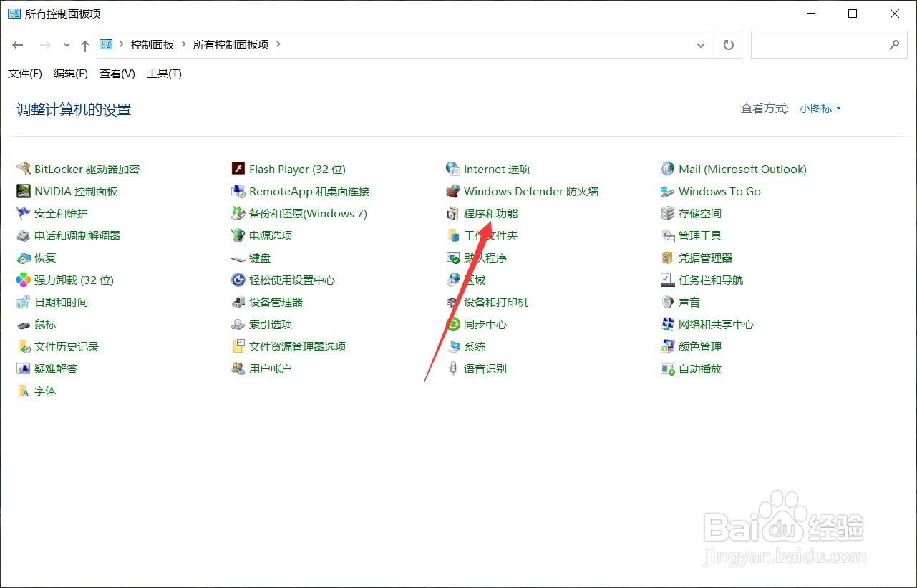Click the 设备管理器 icon

[x=238, y=302]
